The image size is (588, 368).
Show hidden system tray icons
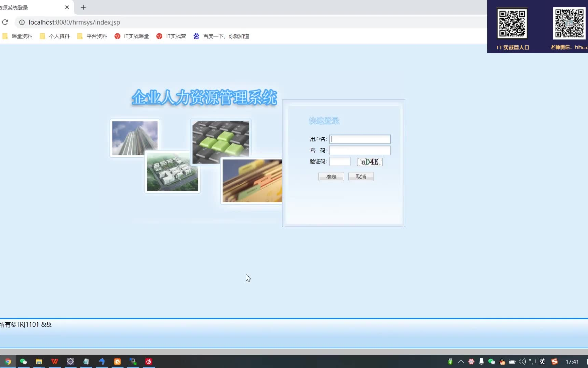(461, 362)
